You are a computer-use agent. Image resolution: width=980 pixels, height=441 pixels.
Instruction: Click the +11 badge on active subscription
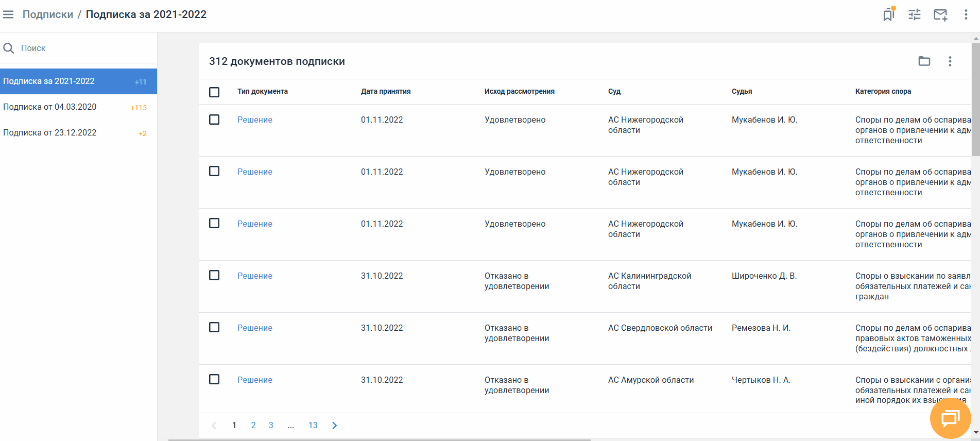(x=141, y=82)
